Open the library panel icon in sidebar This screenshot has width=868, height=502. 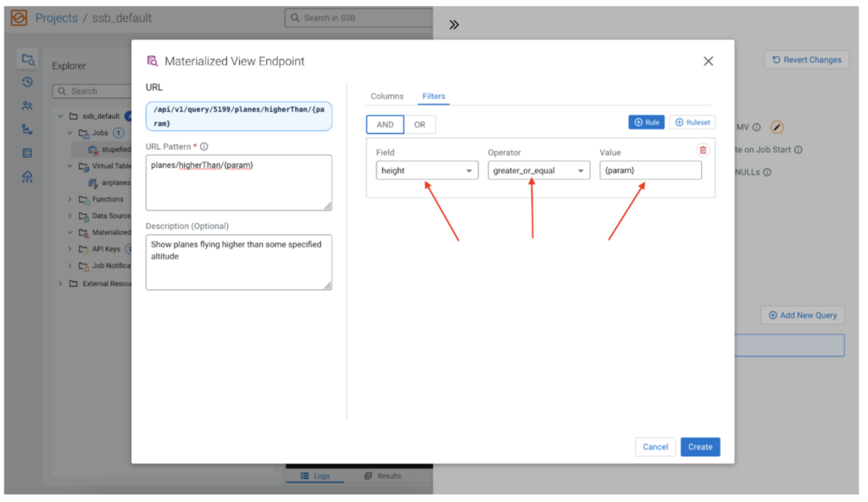pos(27,153)
